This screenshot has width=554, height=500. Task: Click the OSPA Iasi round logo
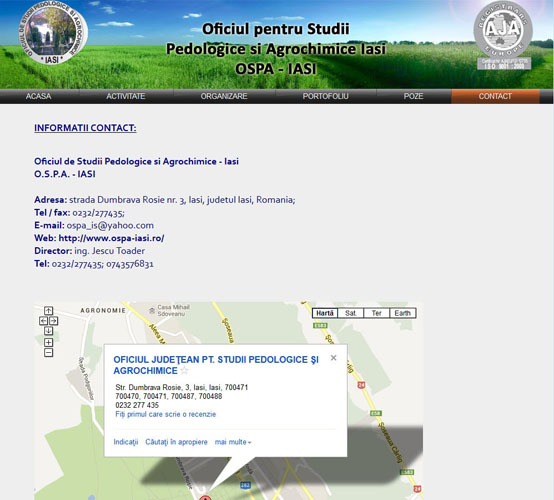click(x=53, y=33)
